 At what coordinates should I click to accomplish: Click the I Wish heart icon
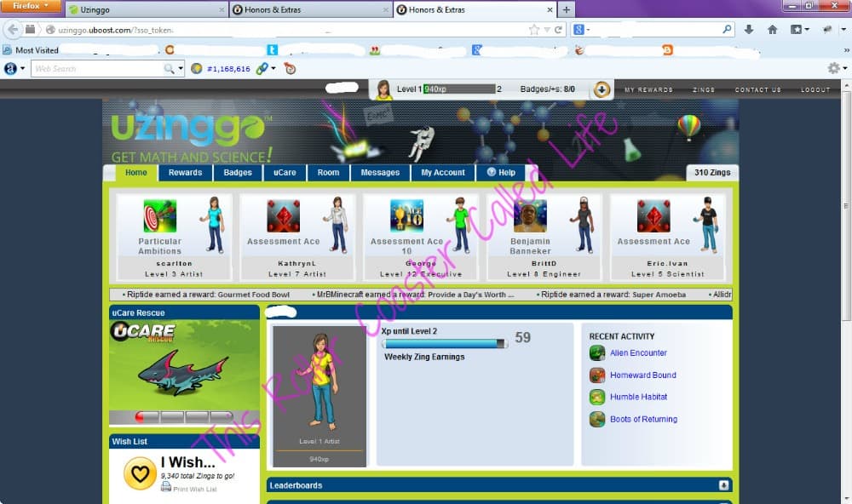(x=141, y=473)
